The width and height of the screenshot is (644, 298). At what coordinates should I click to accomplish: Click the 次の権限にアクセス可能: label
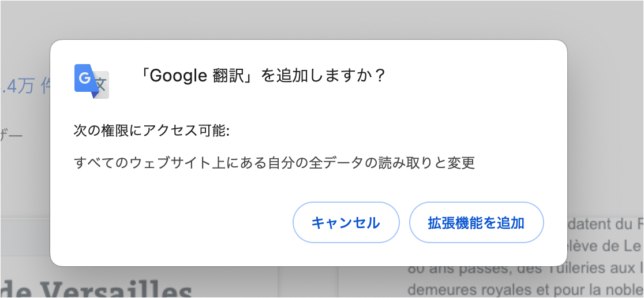click(152, 131)
